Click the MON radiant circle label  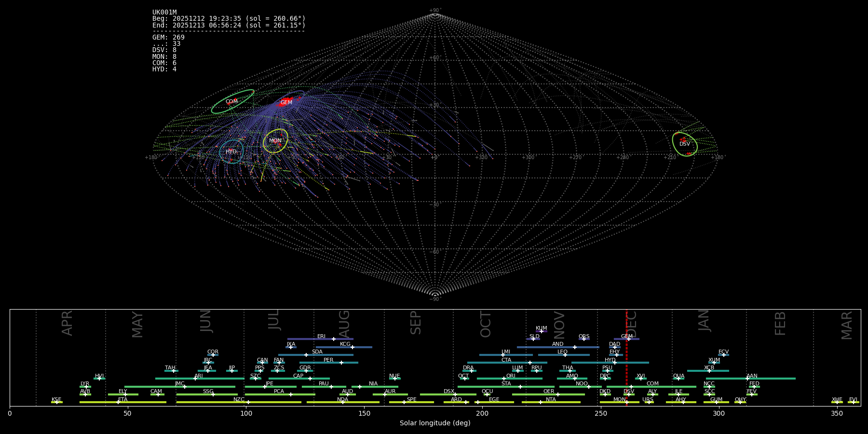[275, 141]
